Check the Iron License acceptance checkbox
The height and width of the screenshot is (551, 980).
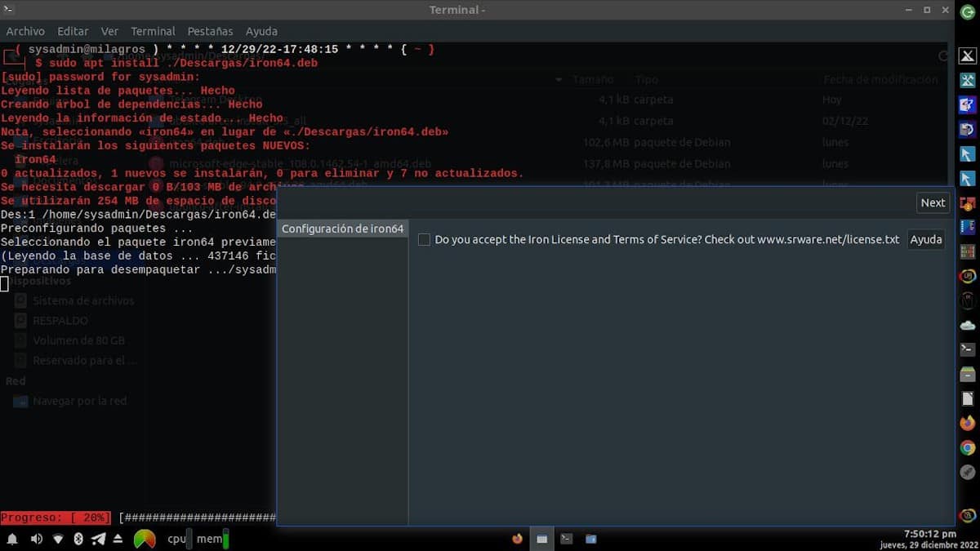424,239
